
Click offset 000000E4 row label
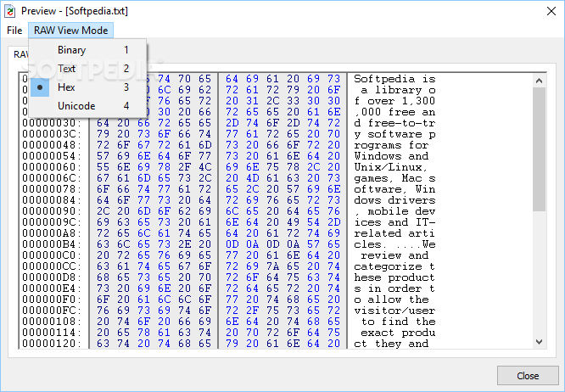coord(52,288)
